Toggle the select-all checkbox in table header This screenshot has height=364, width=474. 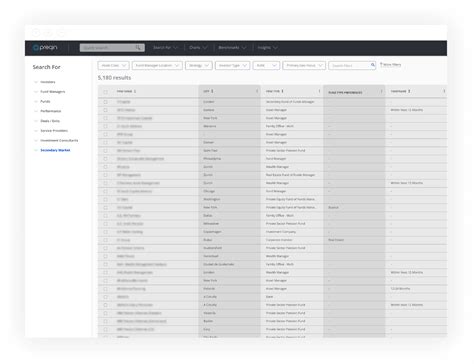(x=106, y=92)
